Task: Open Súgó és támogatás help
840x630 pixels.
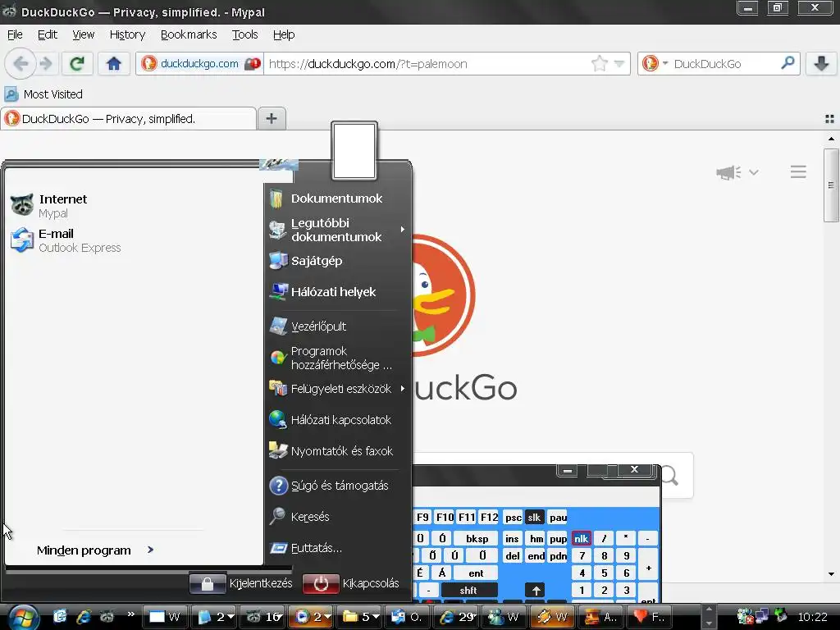Action: (x=328, y=486)
